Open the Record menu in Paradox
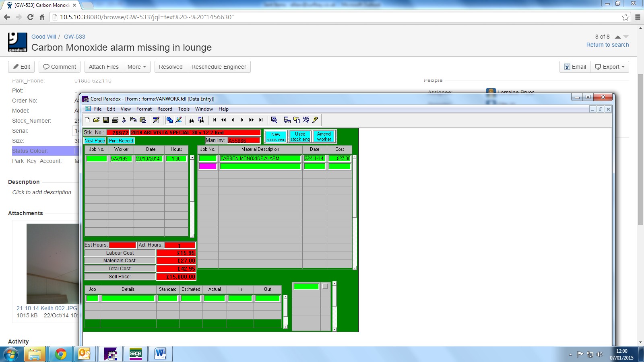The width and height of the screenshot is (644, 362). (x=165, y=109)
